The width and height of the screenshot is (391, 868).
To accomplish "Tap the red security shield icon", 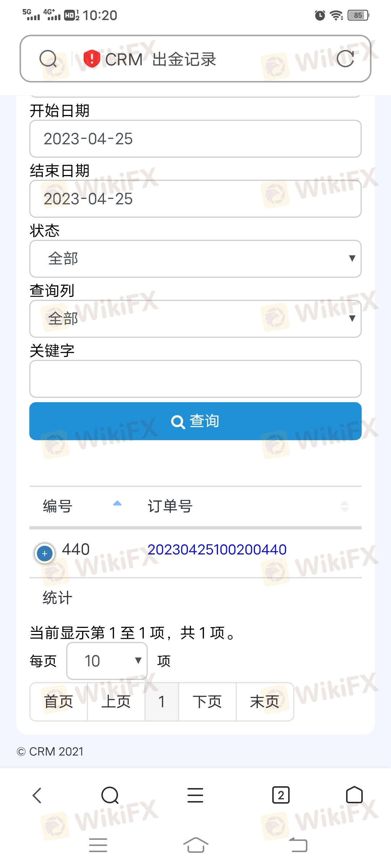I will tap(92, 59).
